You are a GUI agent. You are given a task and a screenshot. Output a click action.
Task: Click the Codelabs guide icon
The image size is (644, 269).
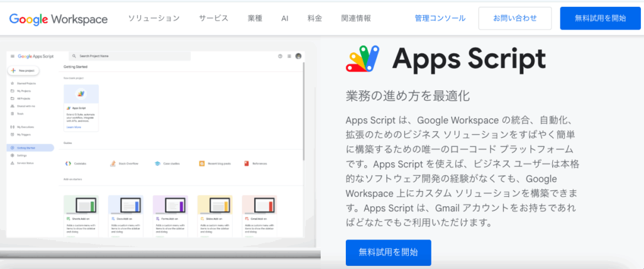[x=68, y=163]
